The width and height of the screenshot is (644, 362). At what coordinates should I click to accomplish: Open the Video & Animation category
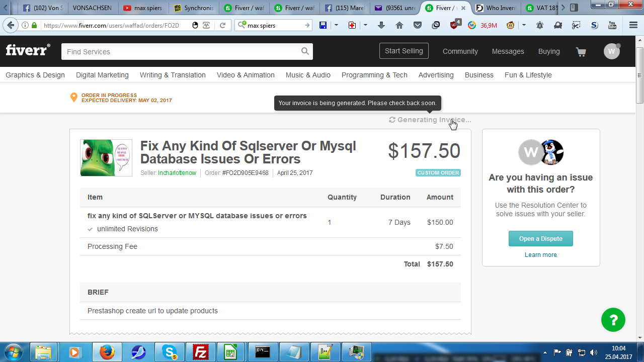pyautogui.click(x=246, y=75)
